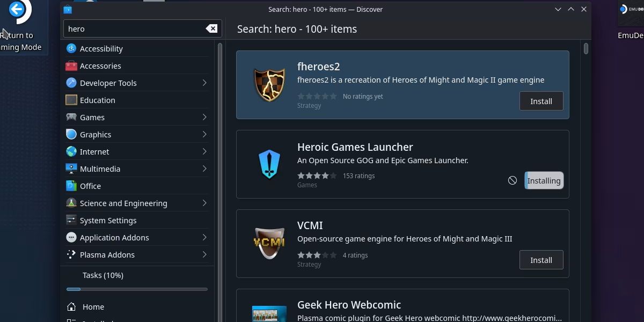The width and height of the screenshot is (644, 322).
Task: Click the fheroes2 shield app icon
Action: coord(269,84)
